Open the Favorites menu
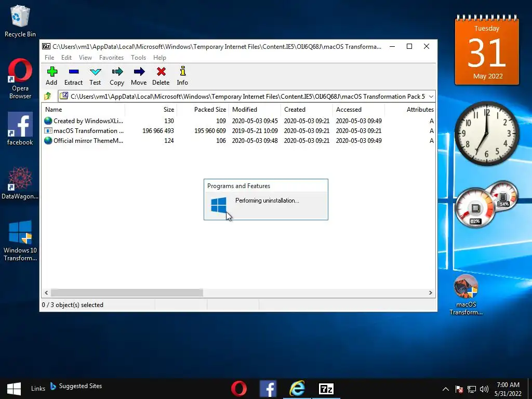The width and height of the screenshot is (532, 399). pos(111,58)
